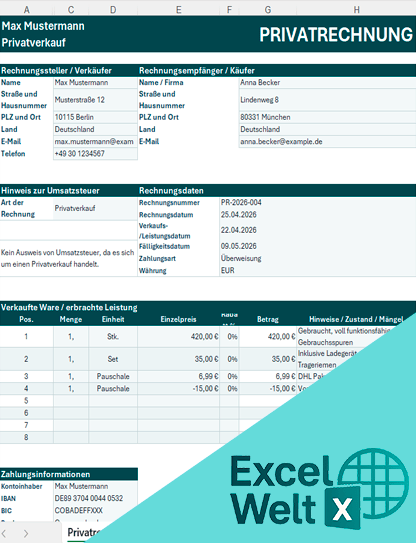Select seller name cell 'Max Mustermann'

coord(95,82)
